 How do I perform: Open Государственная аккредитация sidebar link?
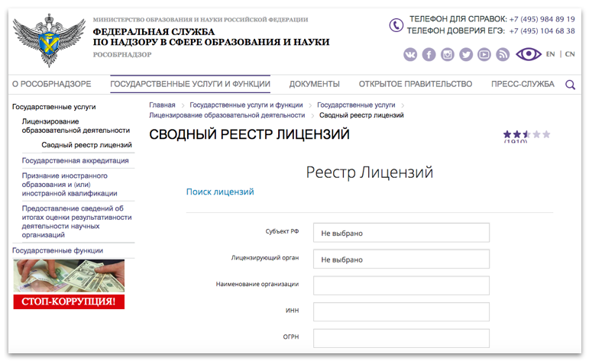75,161
